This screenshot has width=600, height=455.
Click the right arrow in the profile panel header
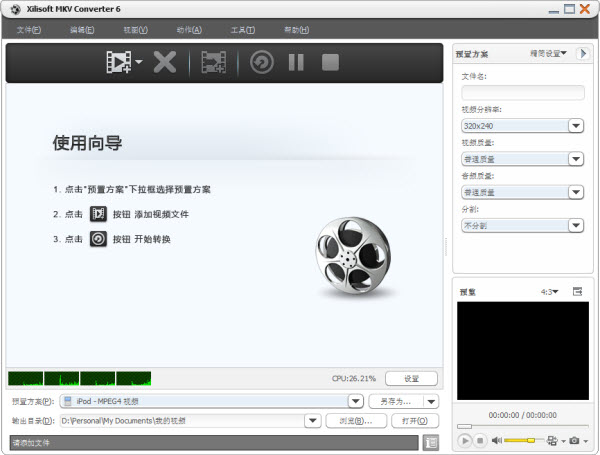583,54
